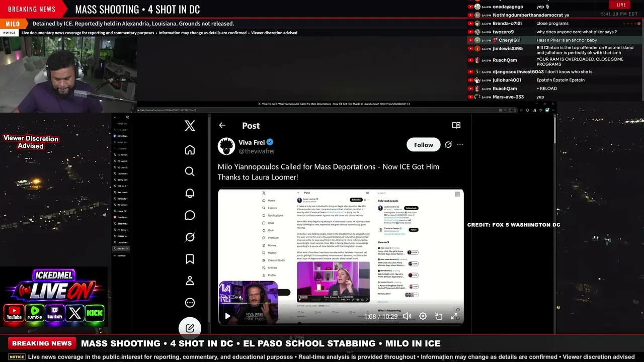Click the chat username twozero9
Screen dimensions: 644x362
503,32
